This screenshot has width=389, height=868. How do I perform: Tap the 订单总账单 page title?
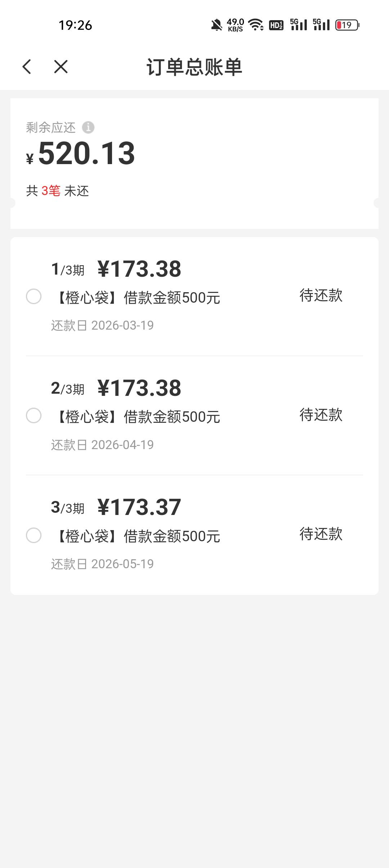[194, 67]
